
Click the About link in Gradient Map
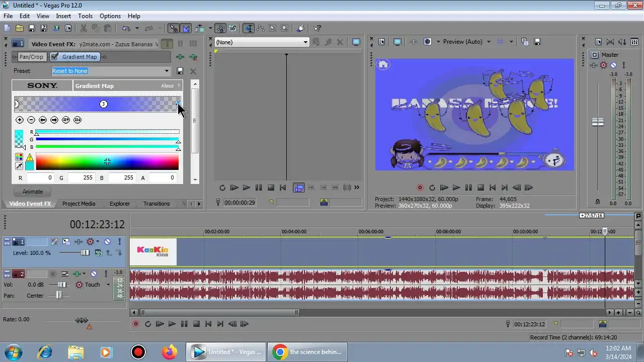pyautogui.click(x=168, y=86)
